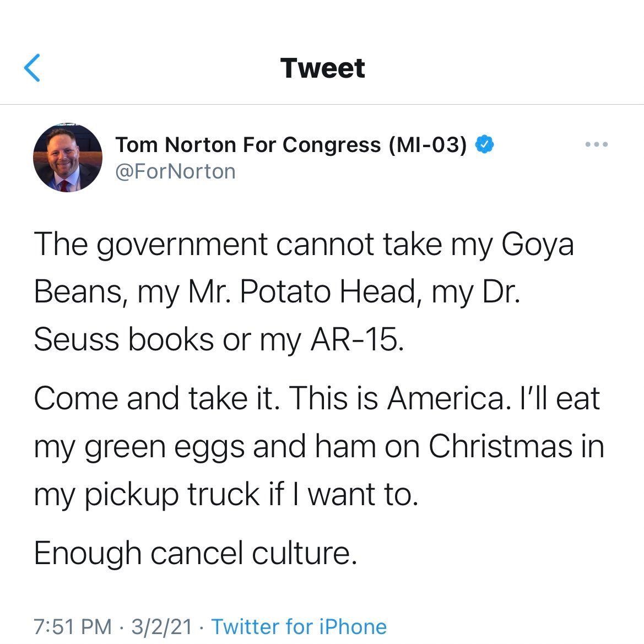The width and height of the screenshot is (644, 644).
Task: Click the '(MI-03)' district label in name
Action: tap(428, 145)
